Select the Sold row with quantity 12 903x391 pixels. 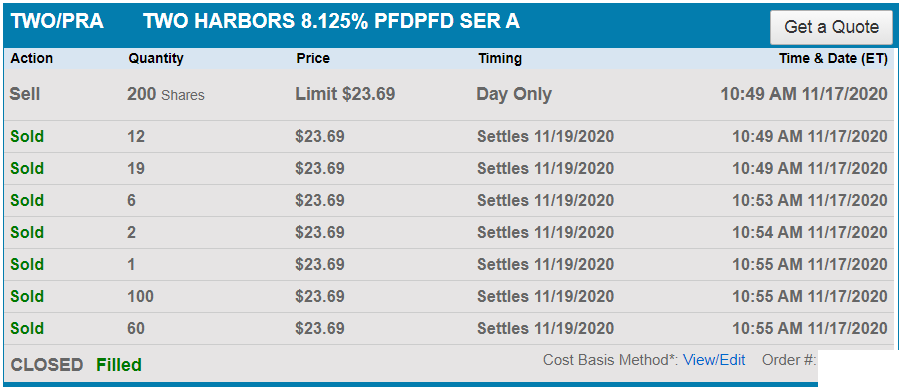449,136
